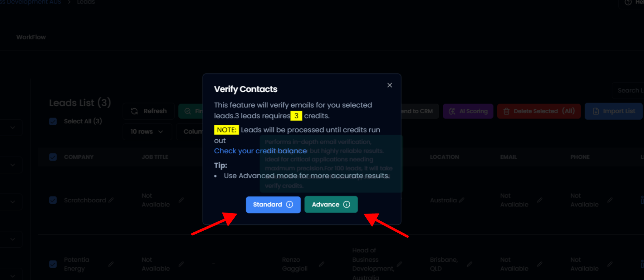This screenshot has width=644, height=280.
Task: Click the Refresh icon button
Action: 134,111
